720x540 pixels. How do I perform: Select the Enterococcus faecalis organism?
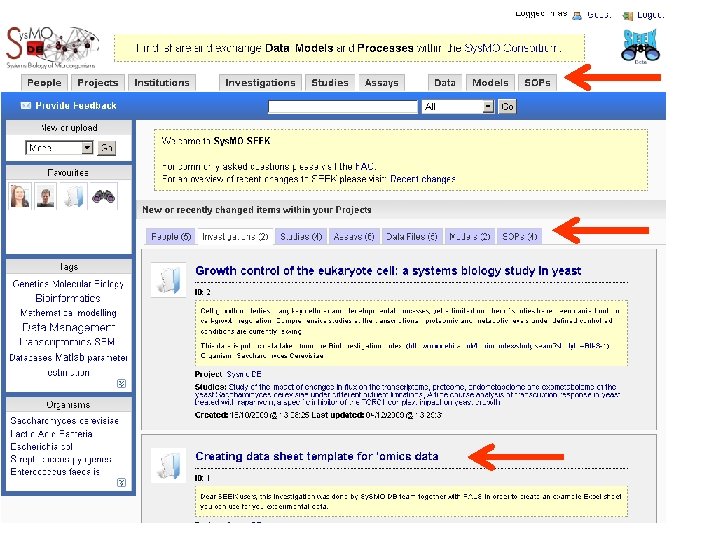coord(55,472)
